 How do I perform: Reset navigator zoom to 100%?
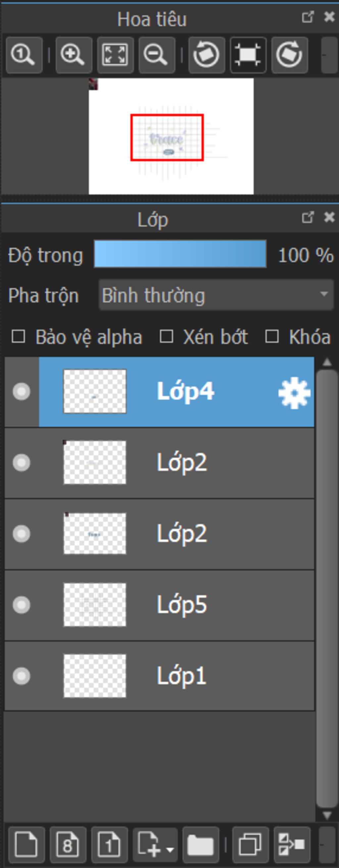pos(24,55)
